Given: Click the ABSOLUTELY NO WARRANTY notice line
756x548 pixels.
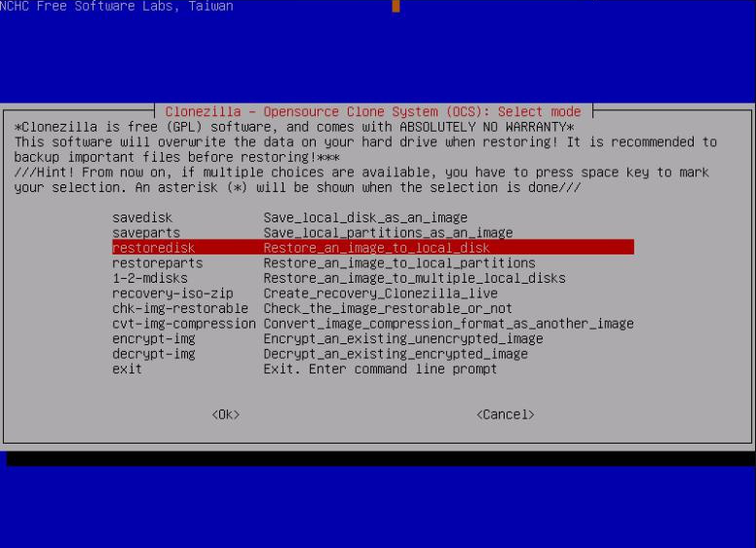Looking at the screenshot, I should pyautogui.click(x=294, y=127).
